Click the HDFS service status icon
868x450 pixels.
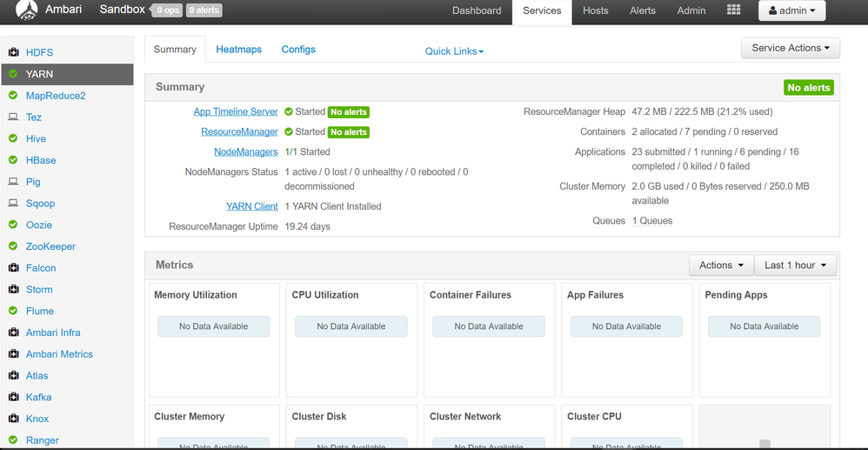pyautogui.click(x=13, y=53)
